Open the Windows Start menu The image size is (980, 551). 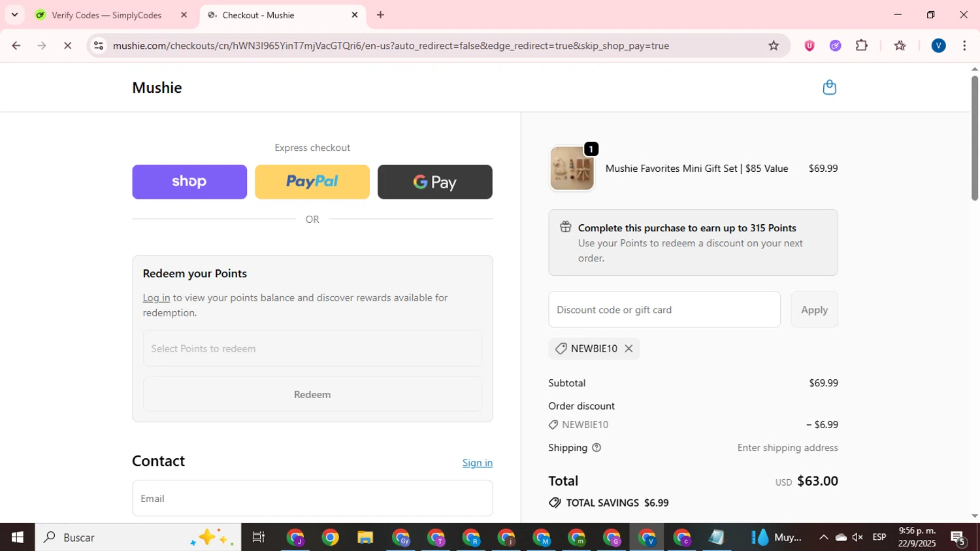coord(17,537)
